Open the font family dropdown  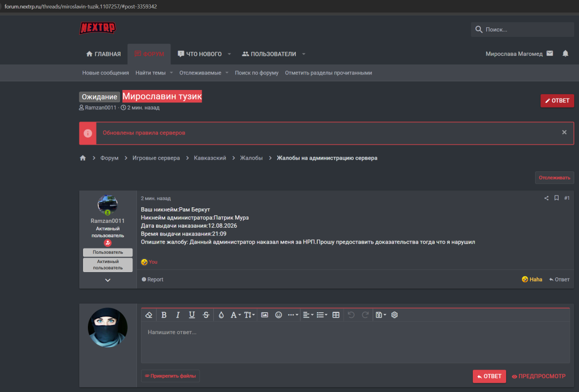(235, 315)
